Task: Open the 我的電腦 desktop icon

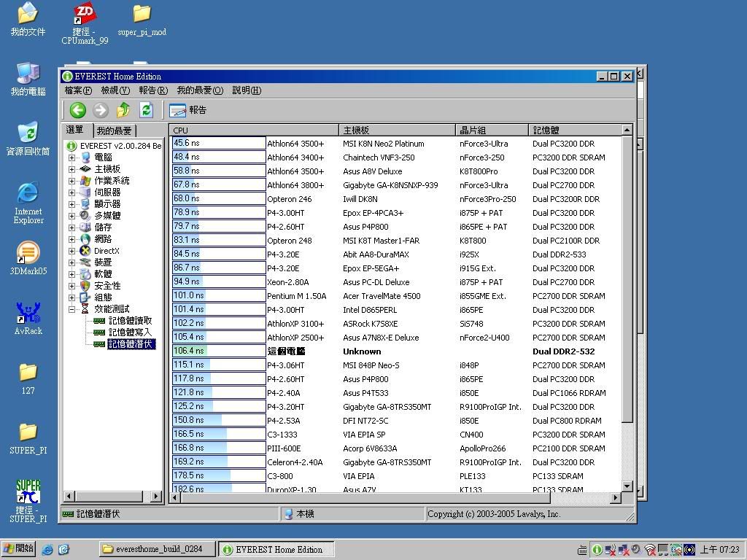Action: (x=28, y=79)
